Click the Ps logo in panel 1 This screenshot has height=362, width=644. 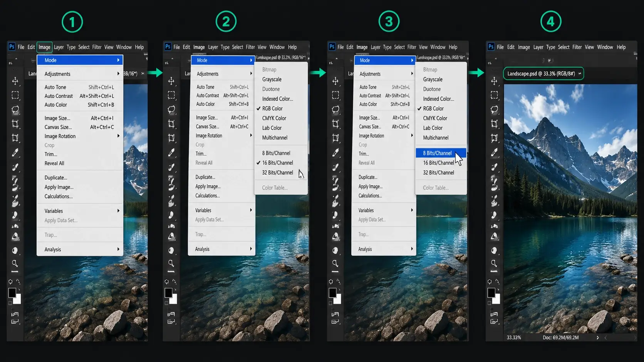12,47
